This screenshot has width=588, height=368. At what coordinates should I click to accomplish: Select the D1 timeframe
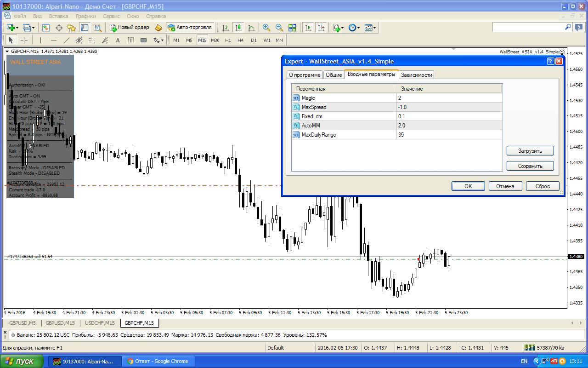[x=254, y=40]
